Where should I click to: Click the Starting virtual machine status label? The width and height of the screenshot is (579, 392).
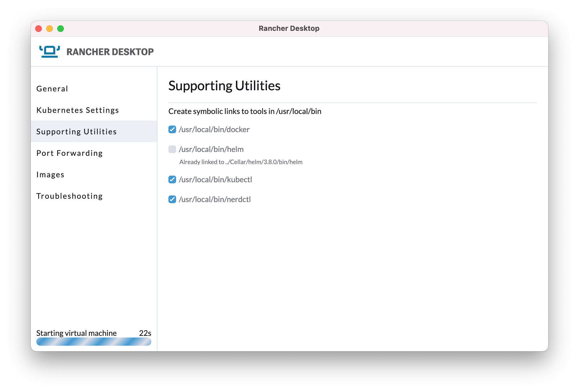[x=76, y=333]
